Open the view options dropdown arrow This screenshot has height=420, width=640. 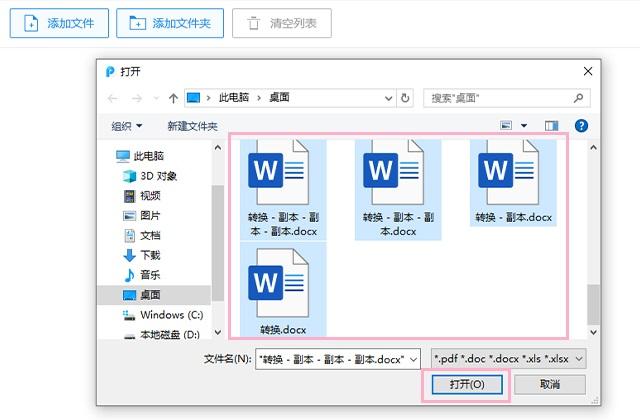pyautogui.click(x=524, y=126)
